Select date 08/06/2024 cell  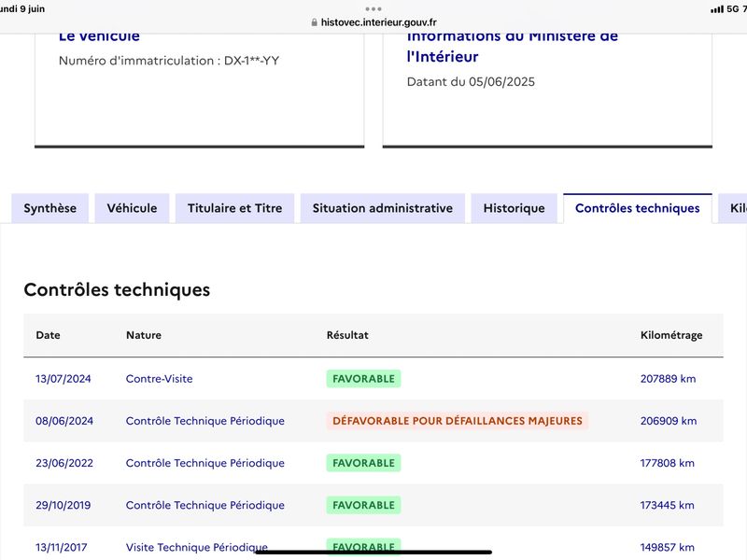point(64,421)
